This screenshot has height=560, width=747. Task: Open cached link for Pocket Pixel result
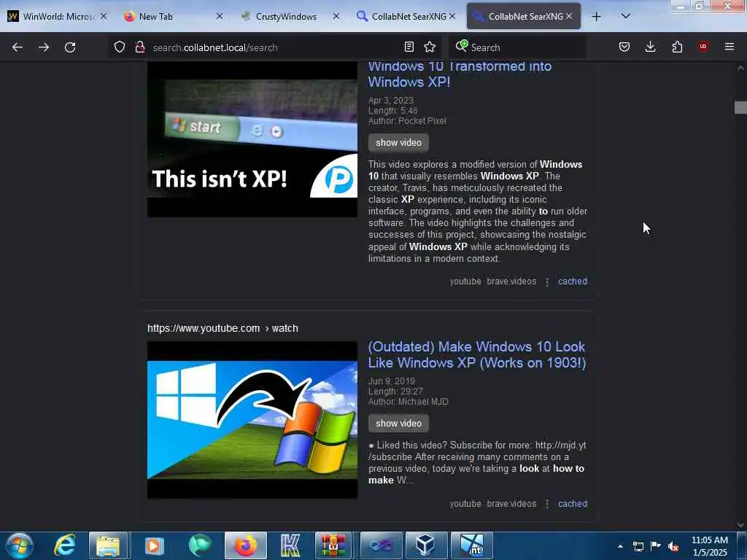573,281
